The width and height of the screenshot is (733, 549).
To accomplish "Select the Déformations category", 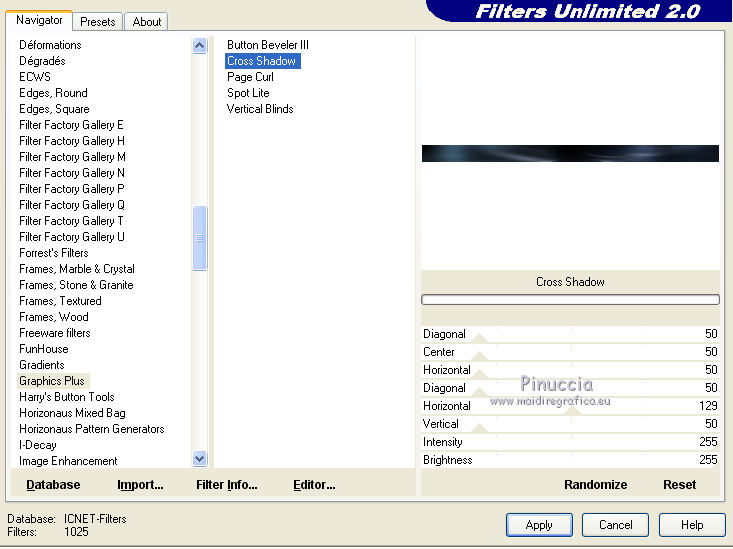I will tap(50, 45).
